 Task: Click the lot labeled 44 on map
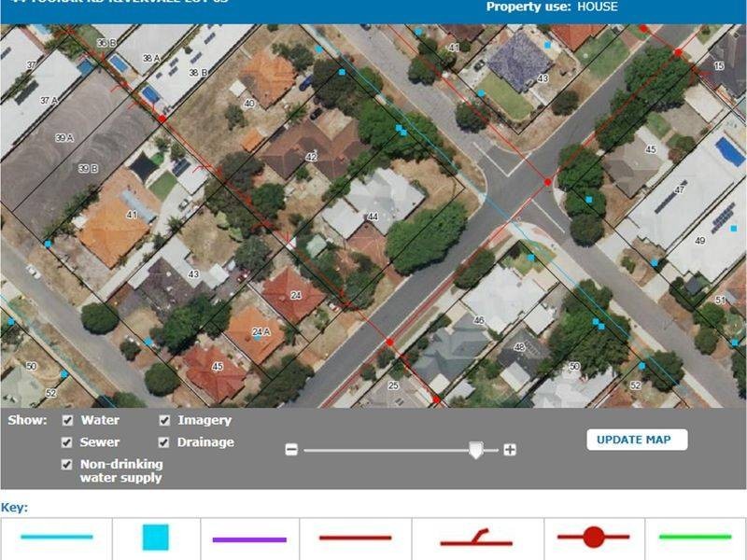(373, 217)
